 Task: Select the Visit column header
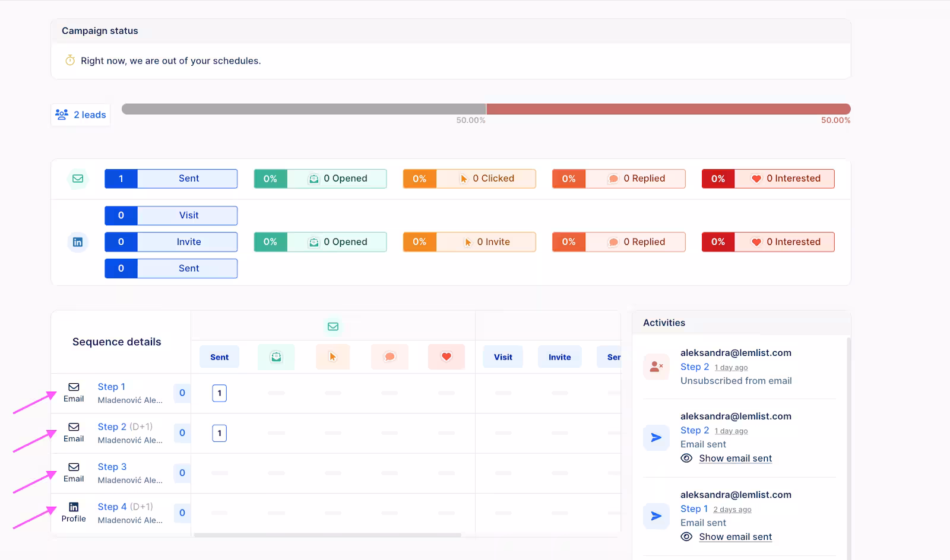(503, 357)
